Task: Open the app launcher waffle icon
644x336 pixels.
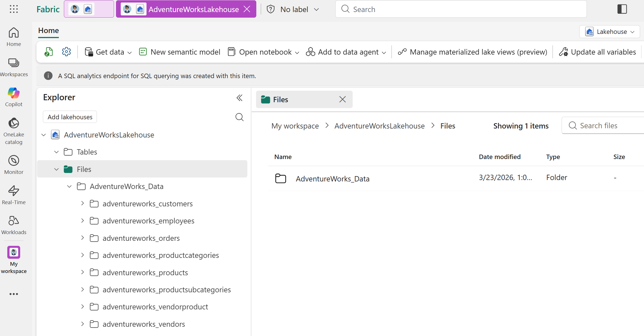Action: (13, 9)
